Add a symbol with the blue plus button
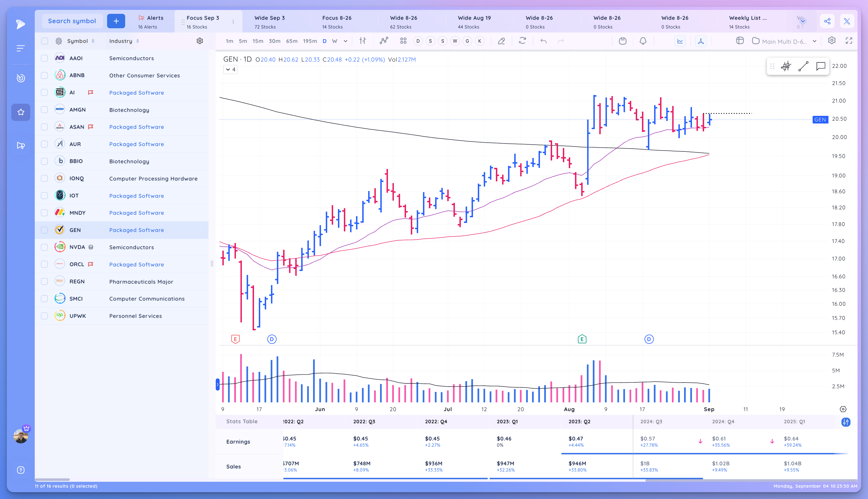The height and width of the screenshot is (499, 868). pyautogui.click(x=116, y=21)
